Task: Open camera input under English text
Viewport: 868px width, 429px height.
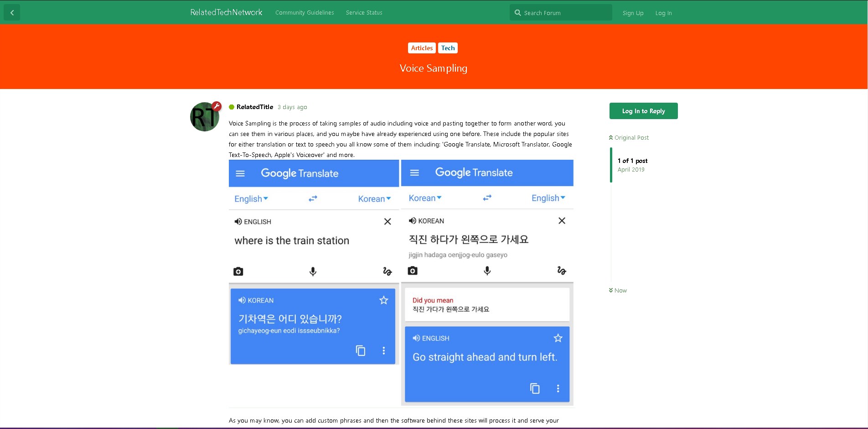Action: click(238, 272)
